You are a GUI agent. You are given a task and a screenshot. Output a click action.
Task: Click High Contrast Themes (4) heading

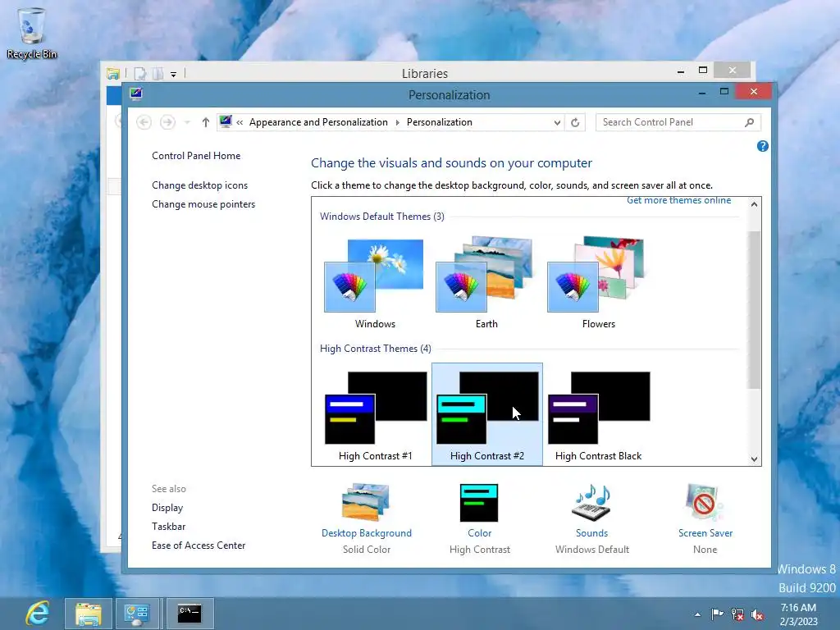pyautogui.click(x=376, y=349)
